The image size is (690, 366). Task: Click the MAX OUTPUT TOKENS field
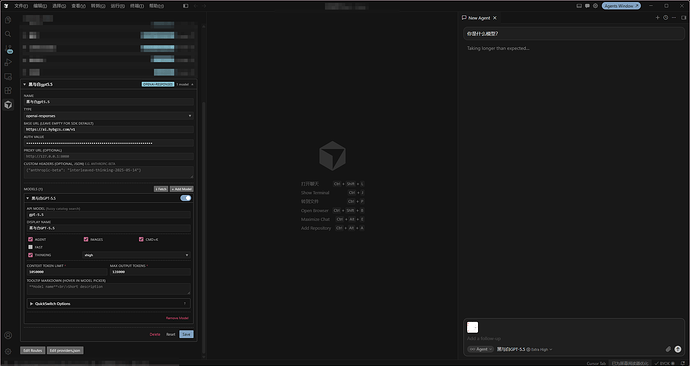(x=150, y=272)
